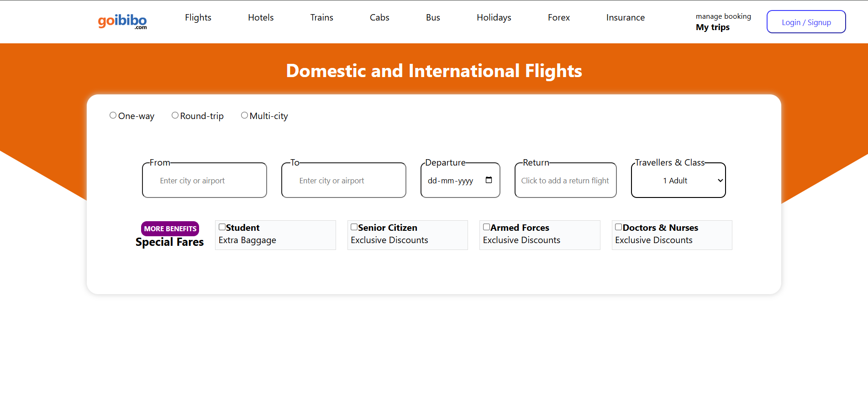Click the To destination input field

click(344, 181)
